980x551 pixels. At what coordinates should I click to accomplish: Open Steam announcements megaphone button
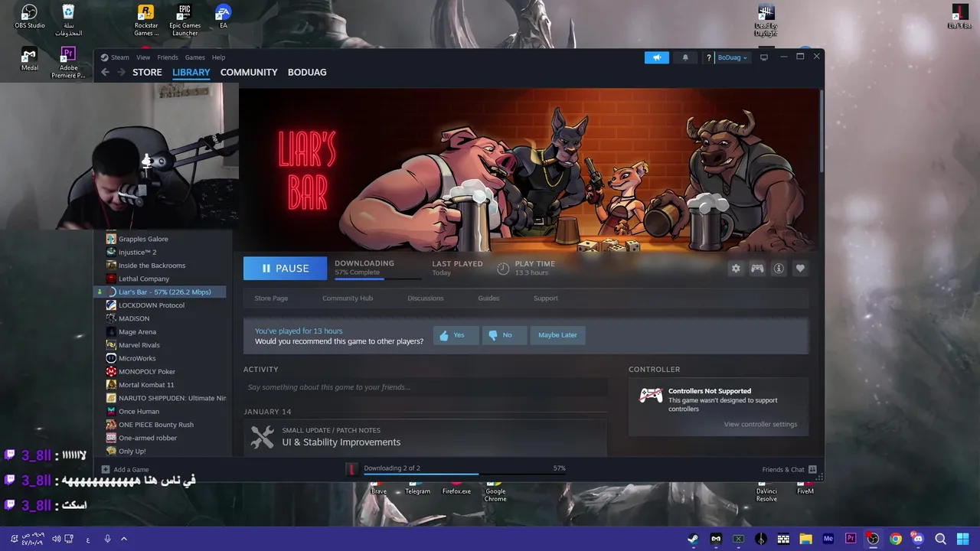[656, 57]
